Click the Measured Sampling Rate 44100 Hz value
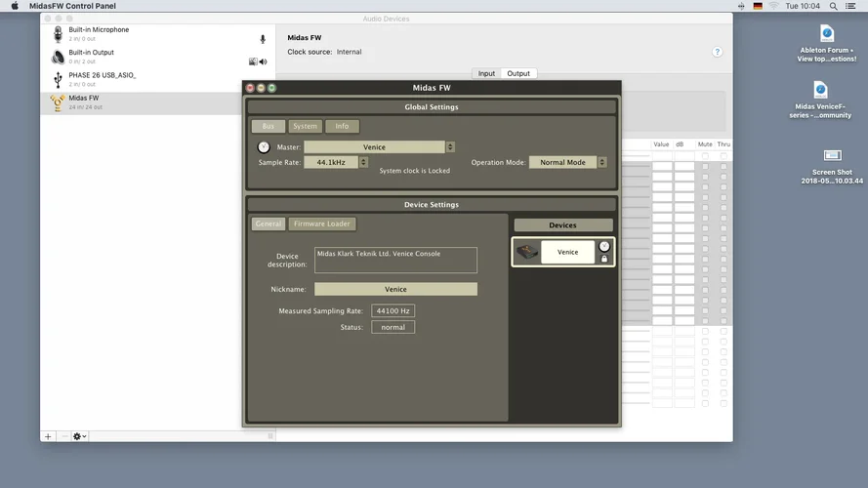The image size is (868, 488). (393, 311)
